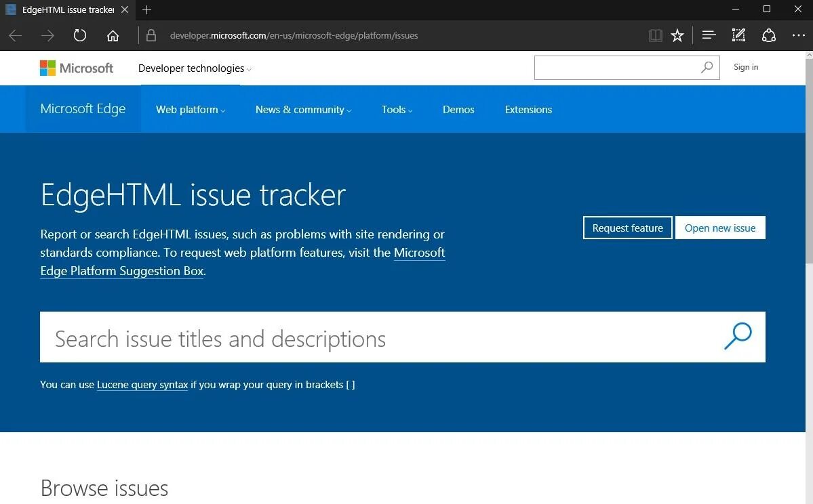Screen dimensions: 813x504
Task: Refresh the page with the reload icon
Action: 80,35
